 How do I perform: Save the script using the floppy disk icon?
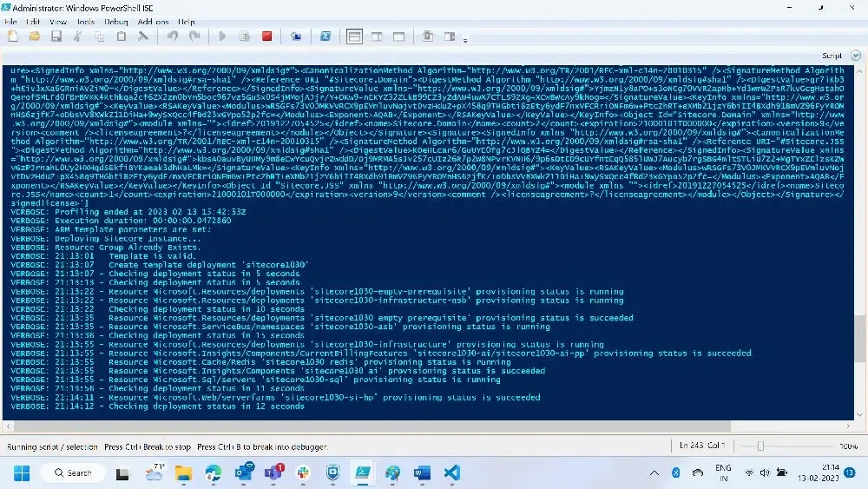56,36
